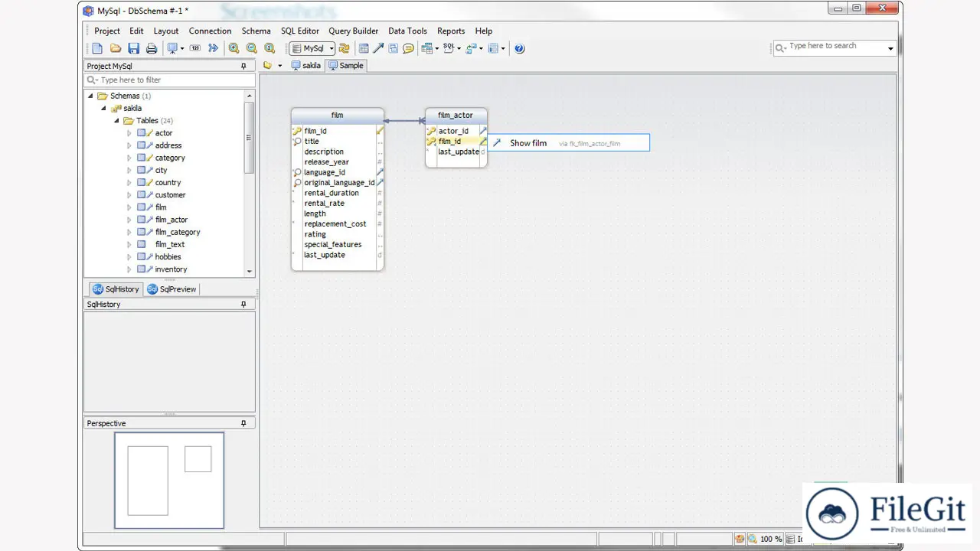980x551 pixels.
Task: Click the refresh database arrows icon
Action: click(x=345, y=48)
